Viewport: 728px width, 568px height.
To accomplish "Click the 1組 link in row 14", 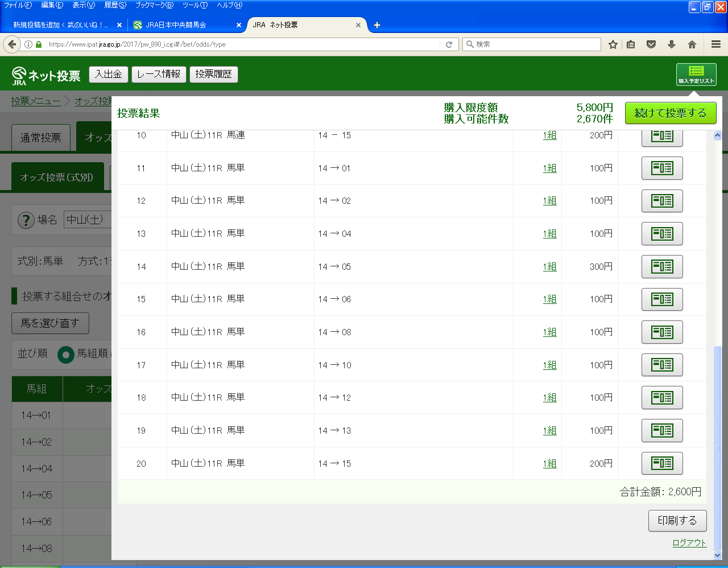I will (x=549, y=266).
